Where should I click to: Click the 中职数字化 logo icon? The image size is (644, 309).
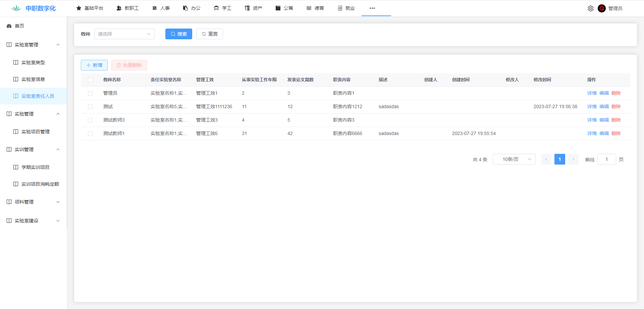click(16, 8)
